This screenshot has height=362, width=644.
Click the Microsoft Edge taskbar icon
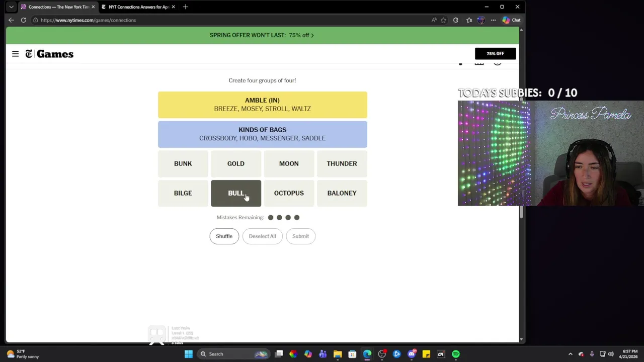click(x=367, y=354)
